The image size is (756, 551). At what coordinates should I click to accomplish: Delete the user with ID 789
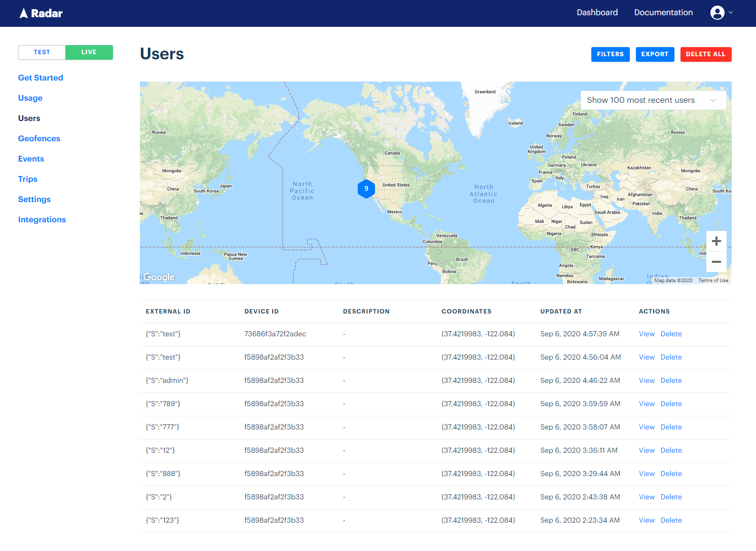[x=671, y=404]
